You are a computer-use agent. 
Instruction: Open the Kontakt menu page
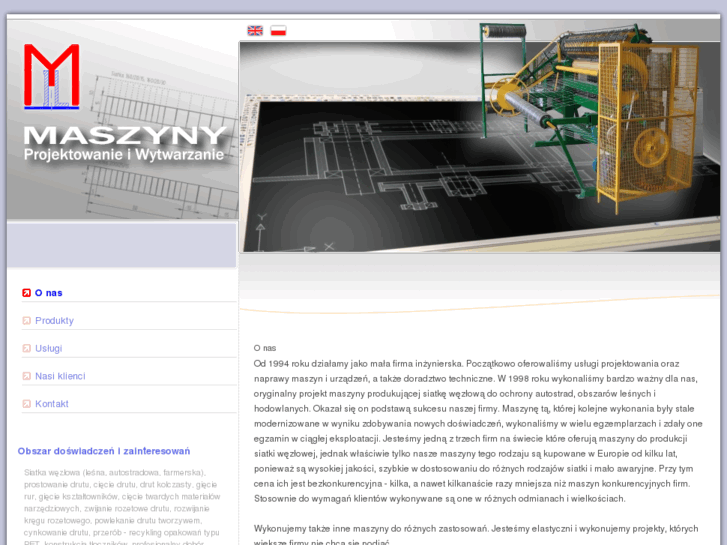(52, 404)
